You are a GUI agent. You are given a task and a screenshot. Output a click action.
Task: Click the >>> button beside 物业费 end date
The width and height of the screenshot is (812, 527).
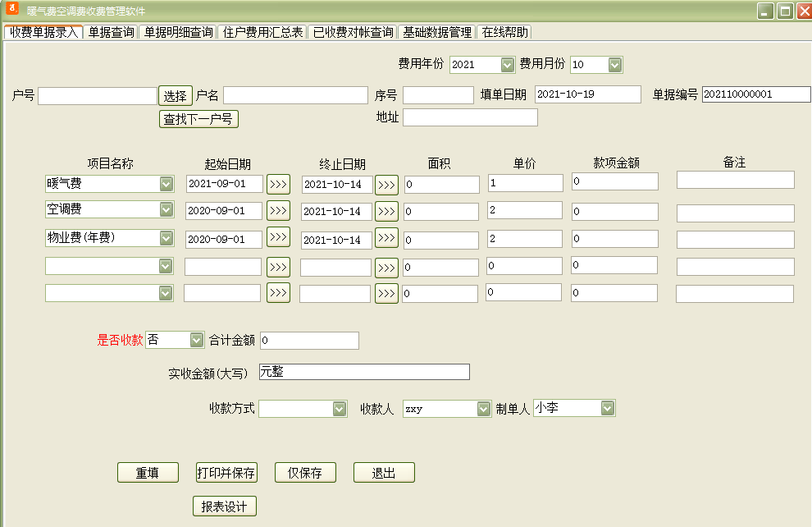(x=386, y=238)
